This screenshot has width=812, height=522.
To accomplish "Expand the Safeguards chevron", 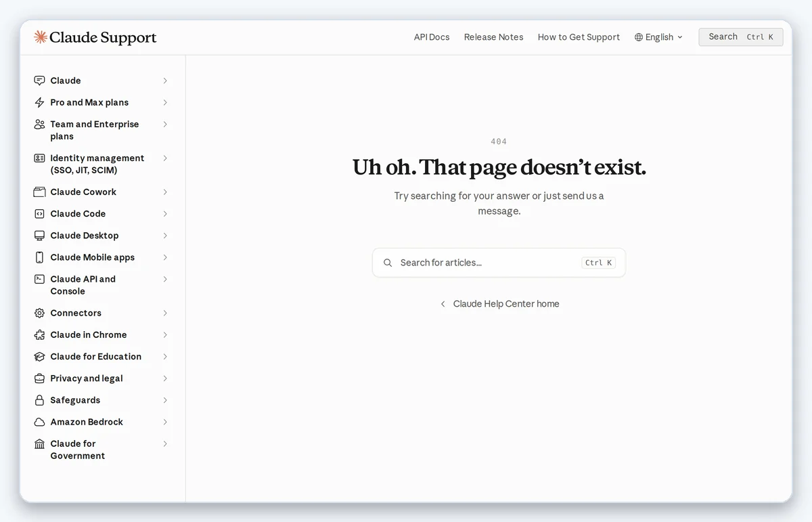I will [x=165, y=400].
